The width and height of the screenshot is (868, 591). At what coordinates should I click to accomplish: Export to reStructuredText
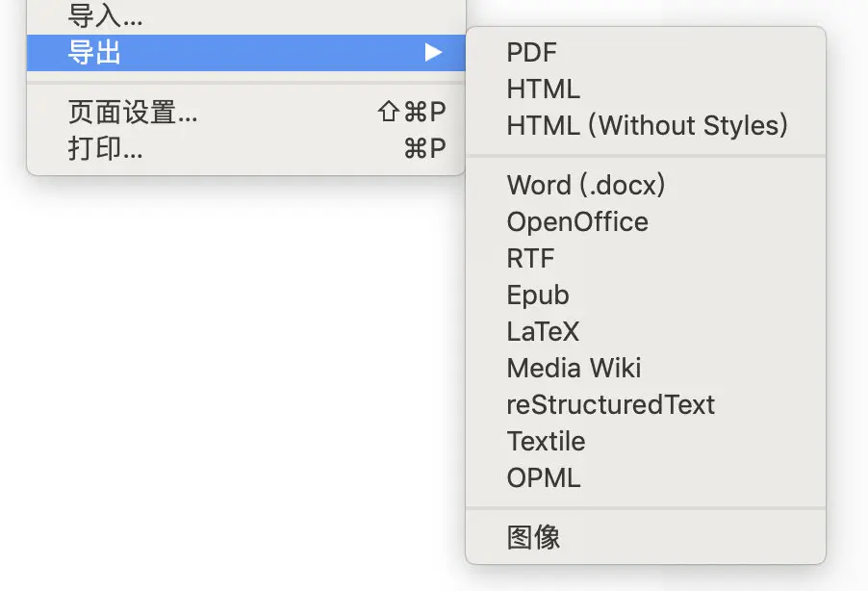610,405
